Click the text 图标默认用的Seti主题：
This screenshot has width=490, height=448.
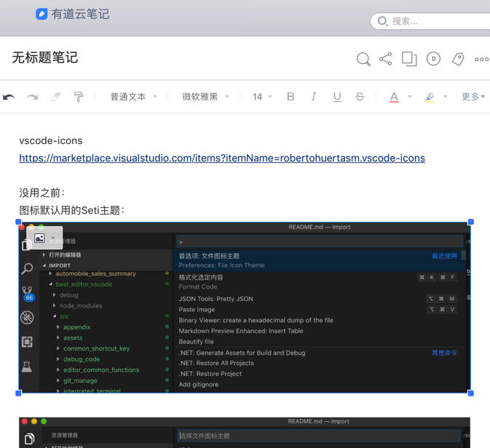pyautogui.click(x=72, y=210)
